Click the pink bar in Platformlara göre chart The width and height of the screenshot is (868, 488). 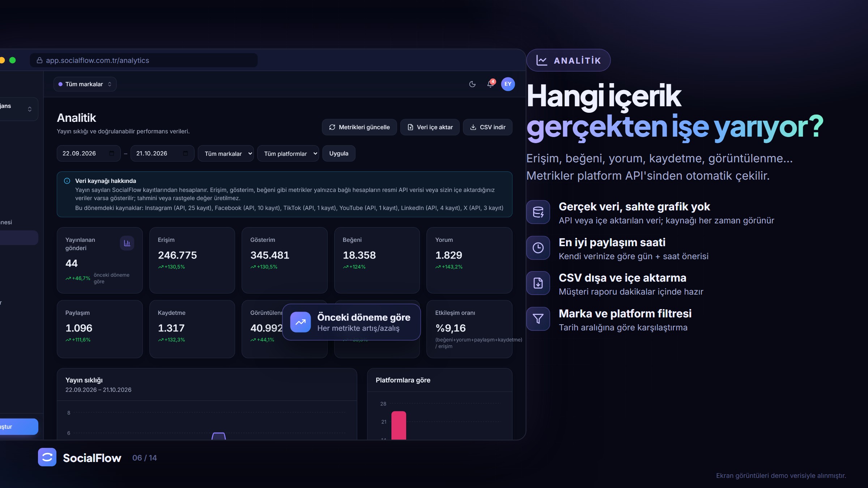coord(399,425)
